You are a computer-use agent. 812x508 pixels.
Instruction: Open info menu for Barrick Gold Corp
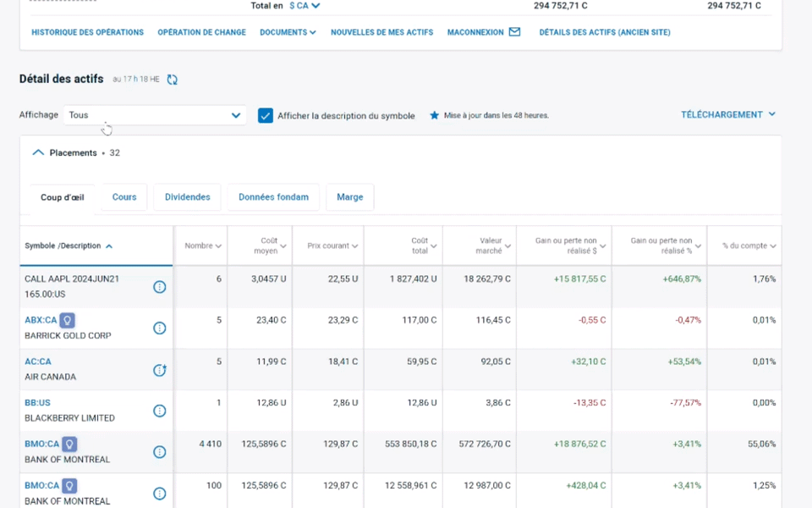[160, 329]
